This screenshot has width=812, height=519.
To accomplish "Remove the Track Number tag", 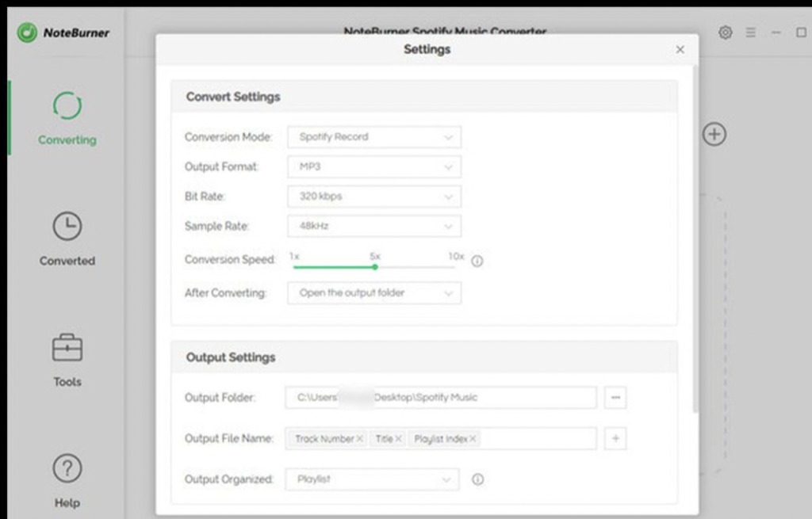I will click(x=359, y=439).
